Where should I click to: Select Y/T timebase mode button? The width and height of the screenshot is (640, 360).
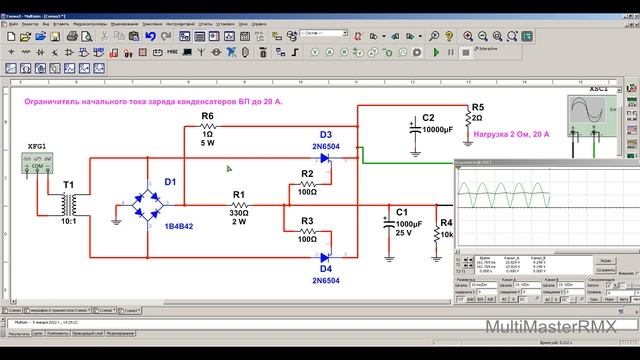coord(460,300)
